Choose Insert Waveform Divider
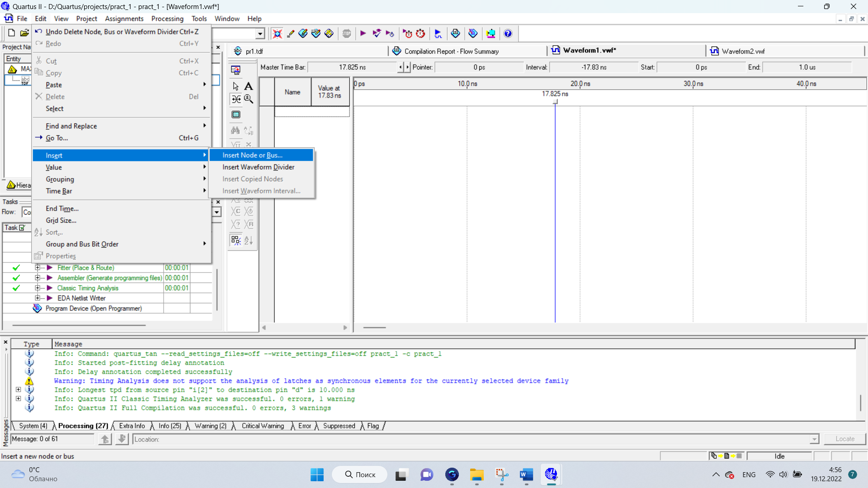 [x=261, y=167]
